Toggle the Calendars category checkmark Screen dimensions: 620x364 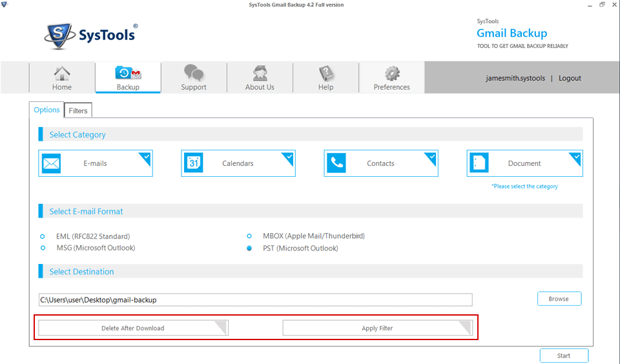pyautogui.click(x=289, y=157)
